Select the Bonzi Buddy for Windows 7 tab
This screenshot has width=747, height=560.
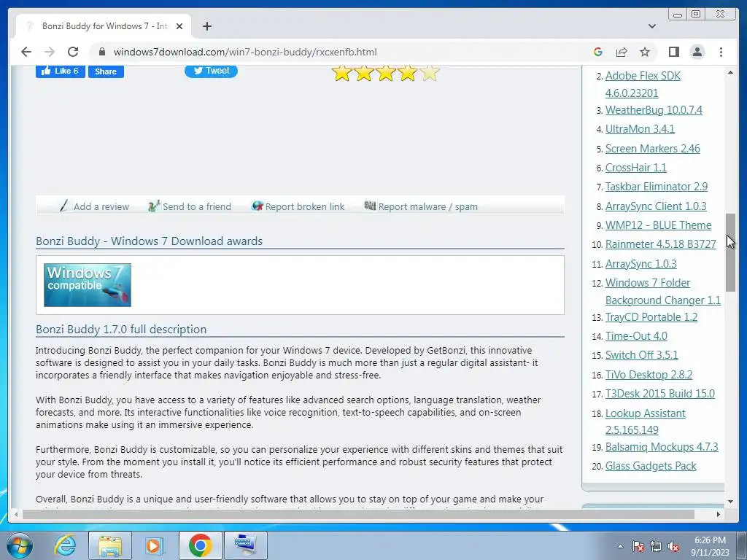point(104,26)
